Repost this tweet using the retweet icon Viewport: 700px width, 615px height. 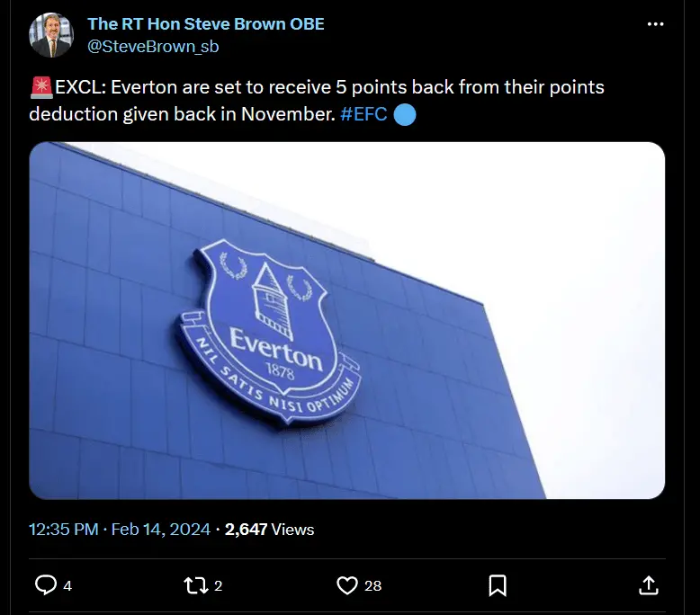pyautogui.click(x=193, y=585)
